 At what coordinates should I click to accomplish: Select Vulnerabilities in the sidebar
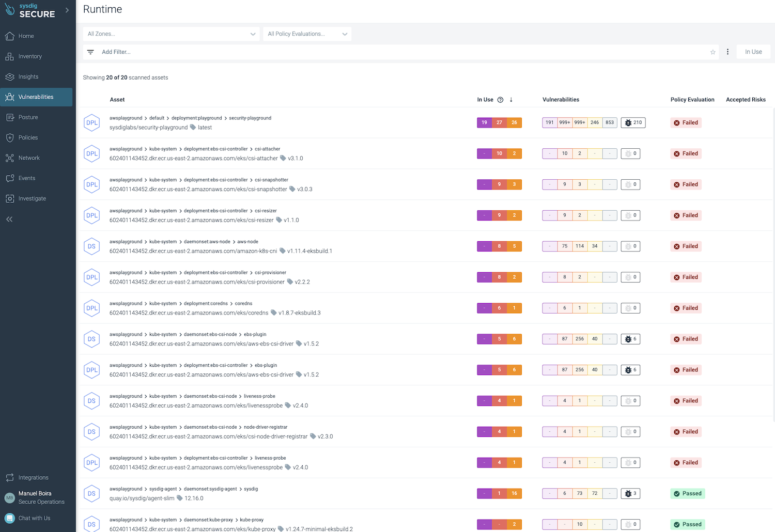point(36,97)
